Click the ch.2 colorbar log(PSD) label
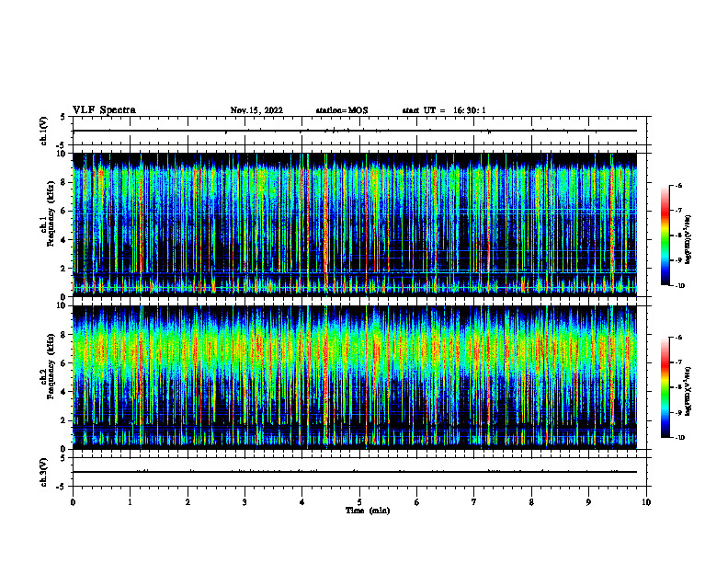Screen dimensions: 728x563 [688, 391]
